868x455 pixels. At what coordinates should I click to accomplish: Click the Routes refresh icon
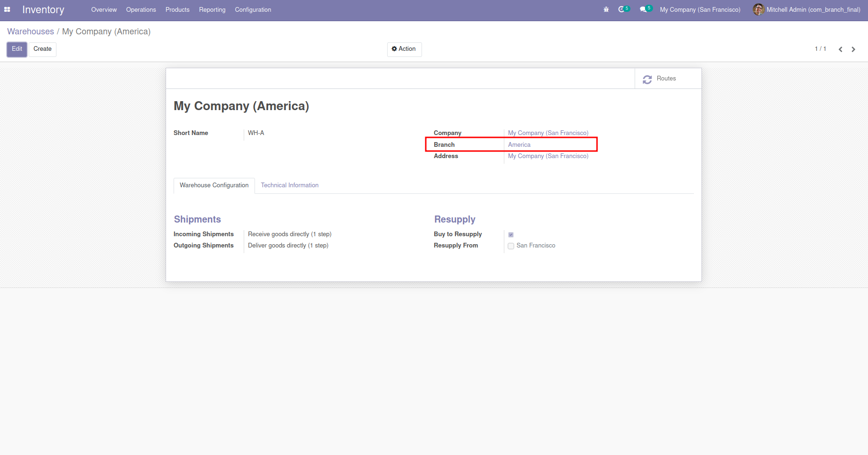(647, 79)
